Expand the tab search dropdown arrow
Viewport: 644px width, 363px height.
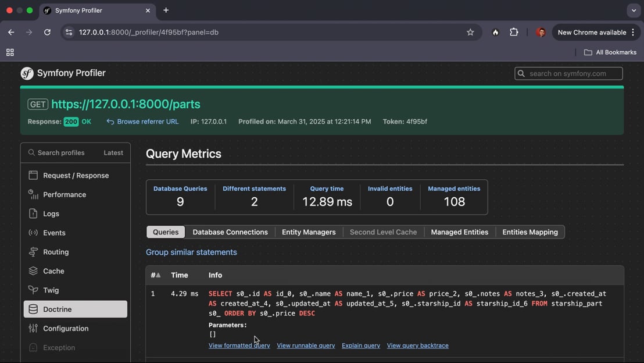click(x=634, y=10)
